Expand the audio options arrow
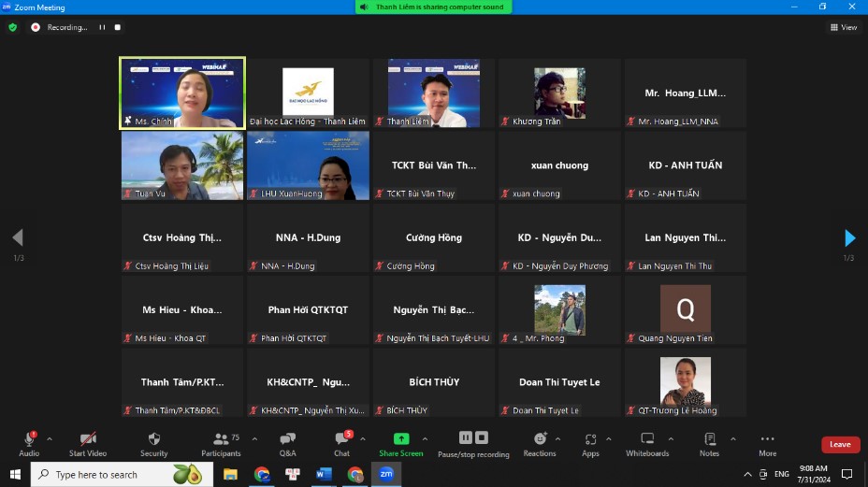868x487 pixels. tap(50, 438)
